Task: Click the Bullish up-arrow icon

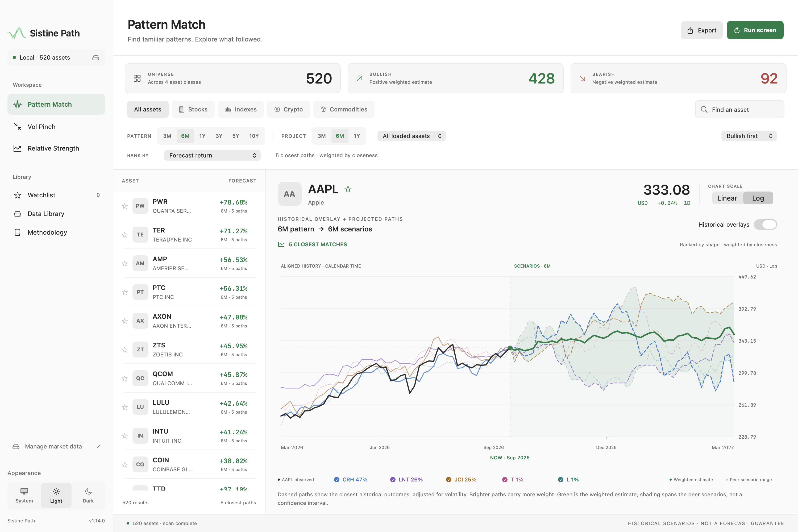Action: 359,78
